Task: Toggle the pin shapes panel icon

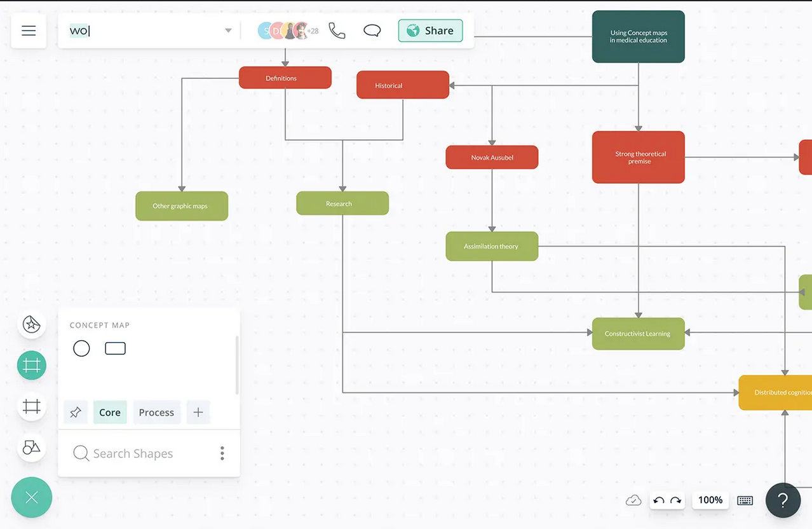Action: 76,413
